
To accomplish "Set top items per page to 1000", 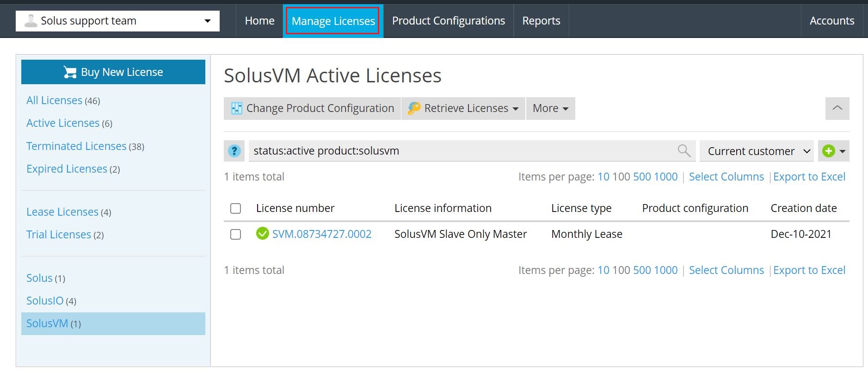I will (666, 177).
